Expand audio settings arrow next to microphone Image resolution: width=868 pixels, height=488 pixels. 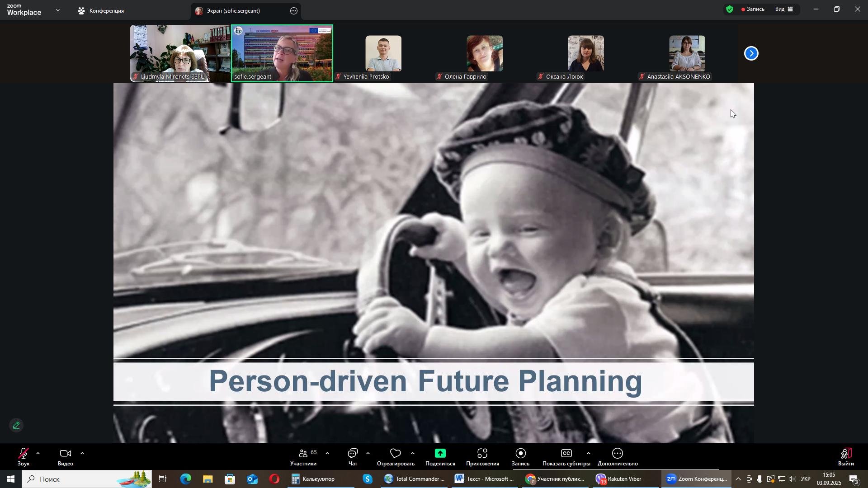[38, 453]
